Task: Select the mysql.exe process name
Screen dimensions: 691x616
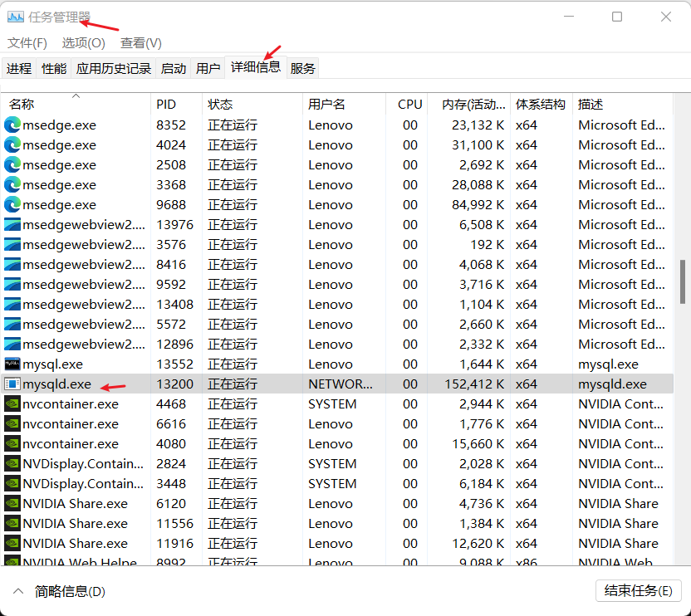Action: point(52,364)
